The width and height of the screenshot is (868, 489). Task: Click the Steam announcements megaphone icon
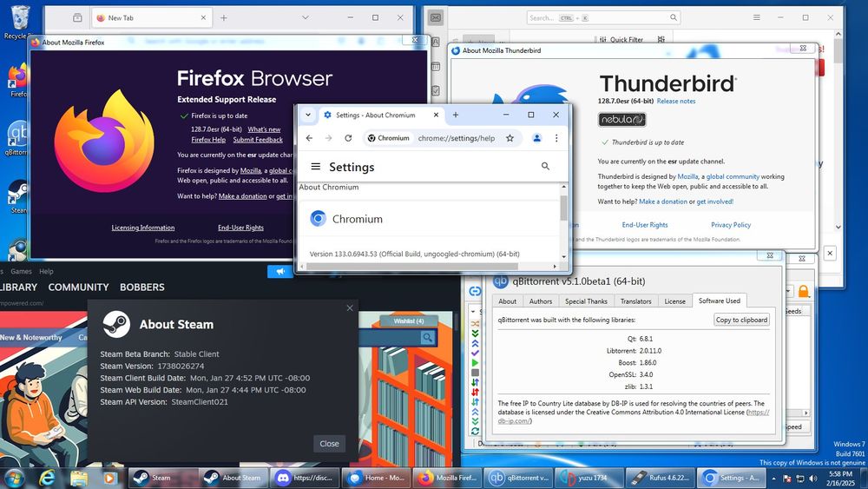tap(280, 271)
